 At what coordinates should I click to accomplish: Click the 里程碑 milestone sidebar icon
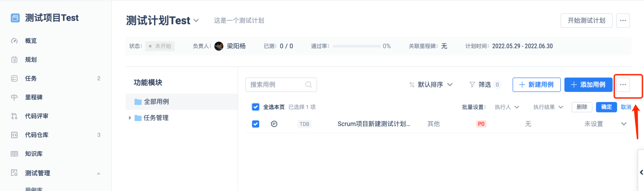coord(14,97)
